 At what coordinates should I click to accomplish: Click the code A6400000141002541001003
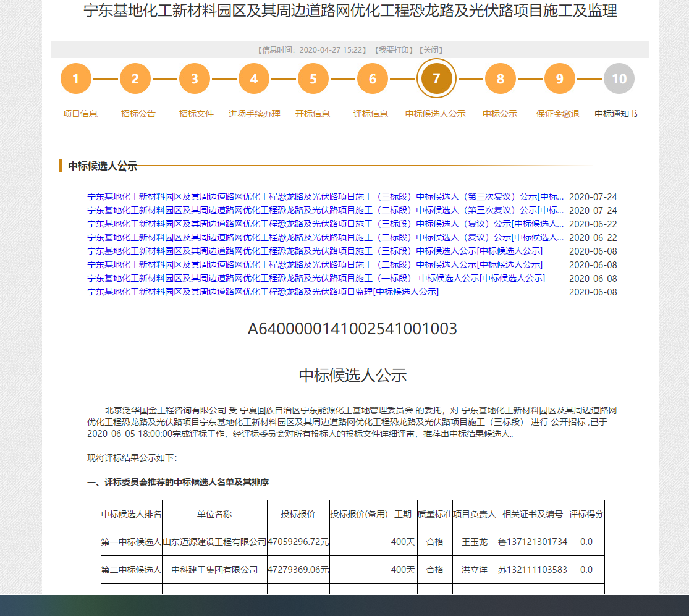352,329
